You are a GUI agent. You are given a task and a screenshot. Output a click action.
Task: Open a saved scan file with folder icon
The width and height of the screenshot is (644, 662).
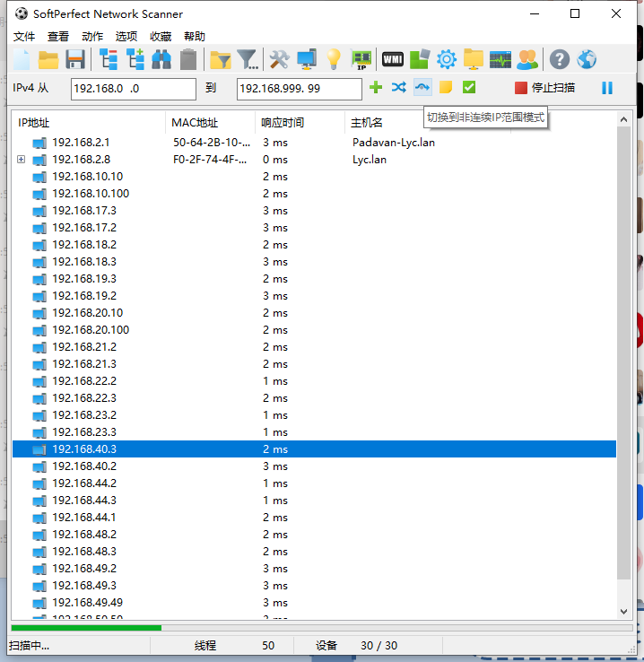click(48, 59)
